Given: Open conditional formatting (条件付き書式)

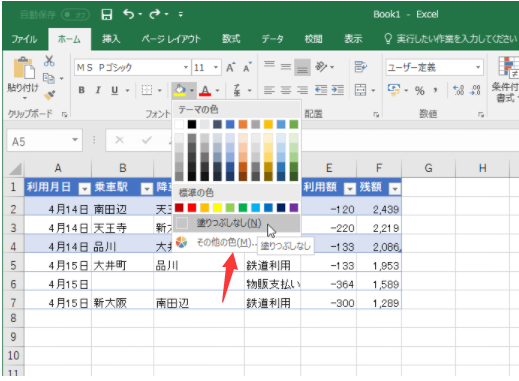Looking at the screenshot, I should (x=506, y=79).
